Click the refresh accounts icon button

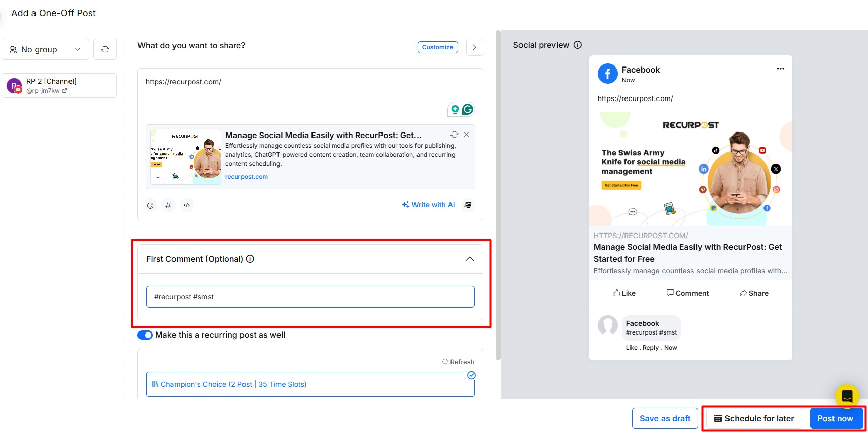tap(105, 49)
